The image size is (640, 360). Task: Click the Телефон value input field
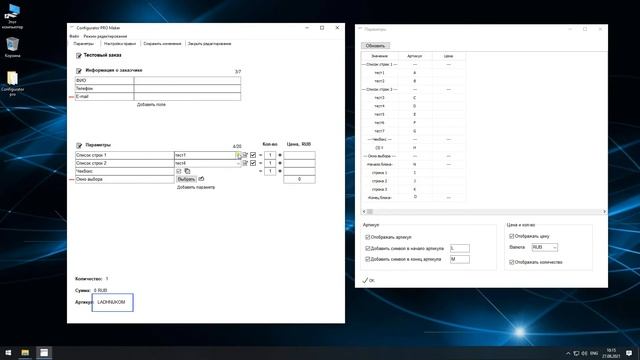click(187, 89)
